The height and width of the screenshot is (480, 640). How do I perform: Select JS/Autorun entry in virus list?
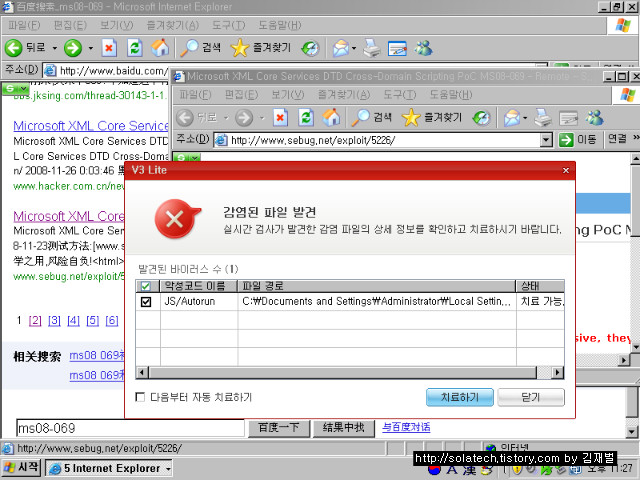(190, 302)
